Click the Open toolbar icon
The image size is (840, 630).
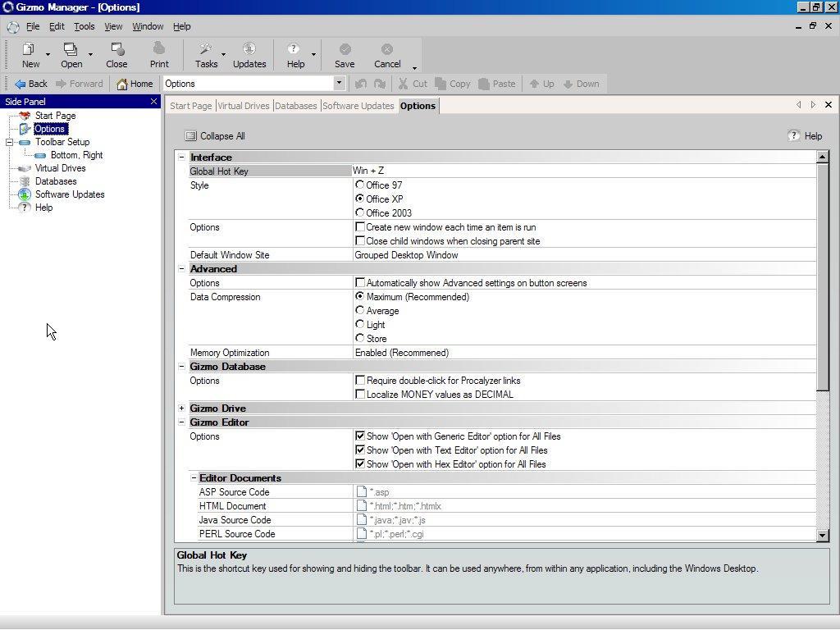click(x=71, y=50)
